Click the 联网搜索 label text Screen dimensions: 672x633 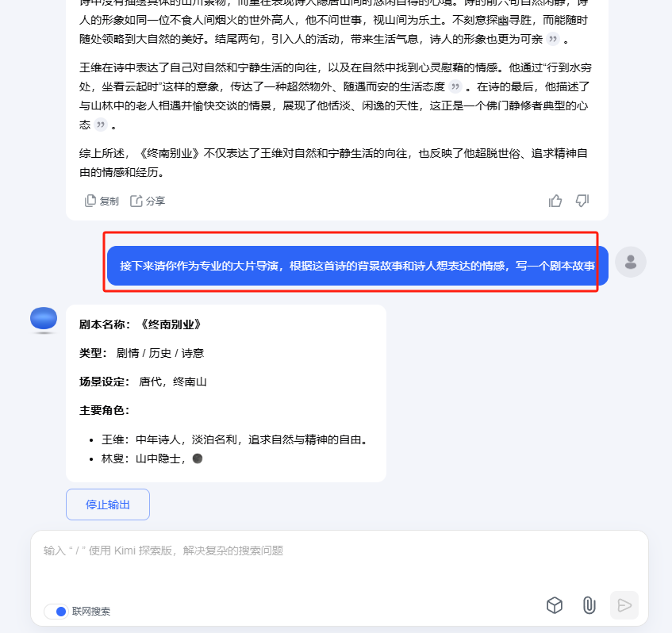(91, 611)
